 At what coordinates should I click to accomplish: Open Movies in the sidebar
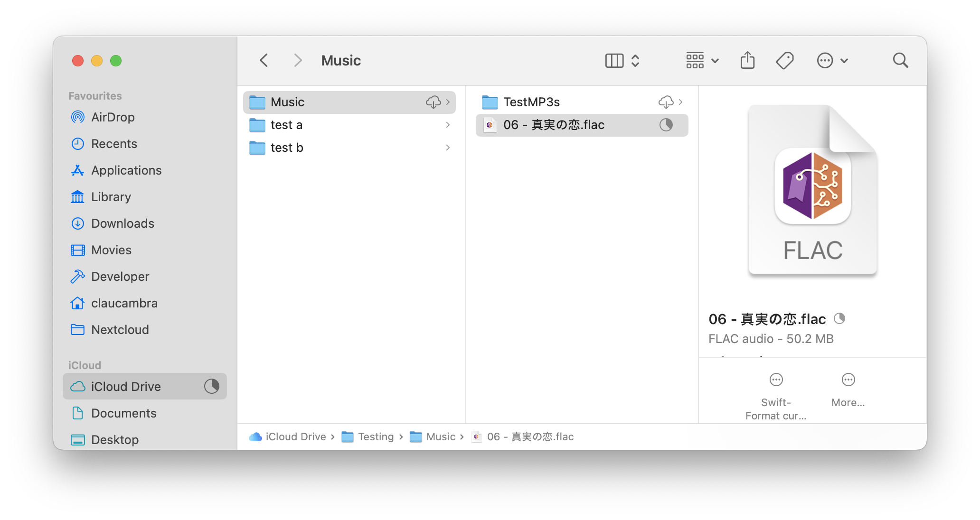click(x=145, y=250)
